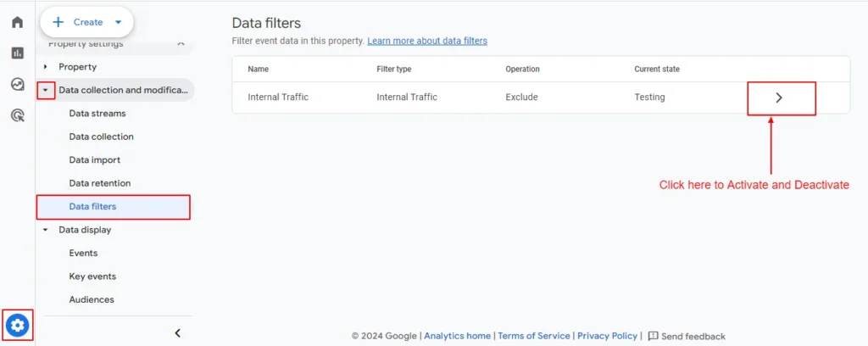Open Events under Data display
The height and width of the screenshot is (346, 868).
83,253
